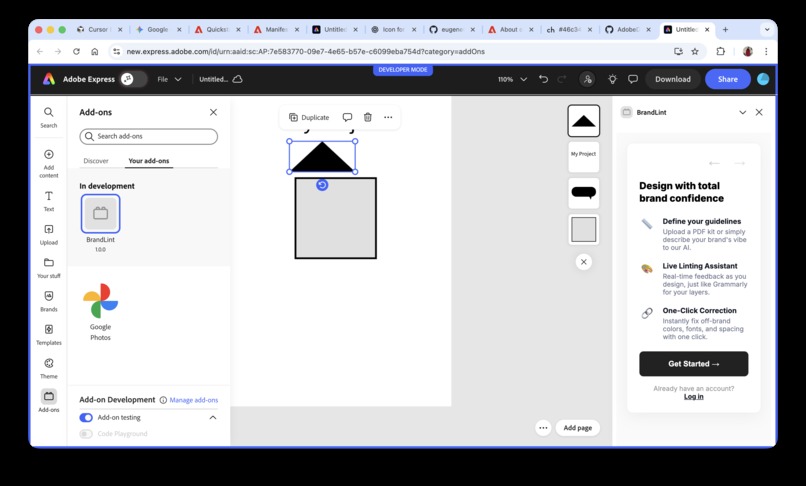Click the Untitled document name
The image size is (806, 486).
pos(213,79)
